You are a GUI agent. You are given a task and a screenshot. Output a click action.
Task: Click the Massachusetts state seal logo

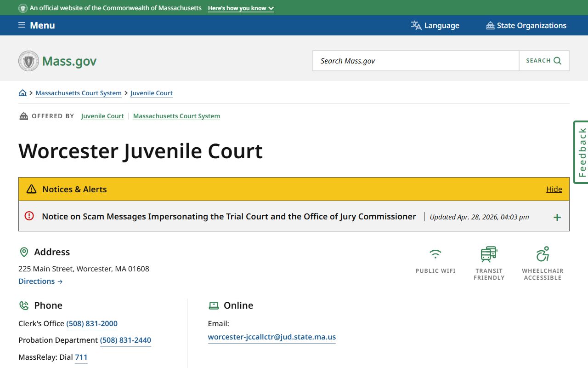pyautogui.click(x=28, y=61)
